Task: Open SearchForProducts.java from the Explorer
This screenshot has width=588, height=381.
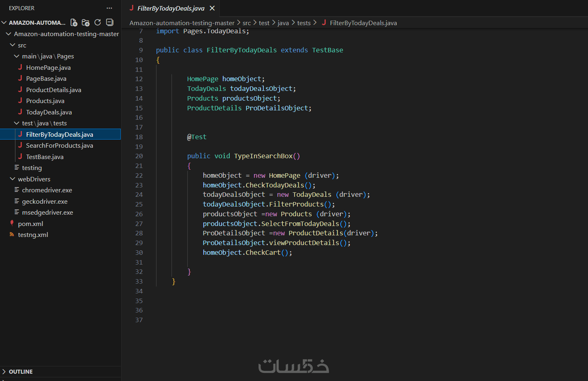Action: (60, 146)
